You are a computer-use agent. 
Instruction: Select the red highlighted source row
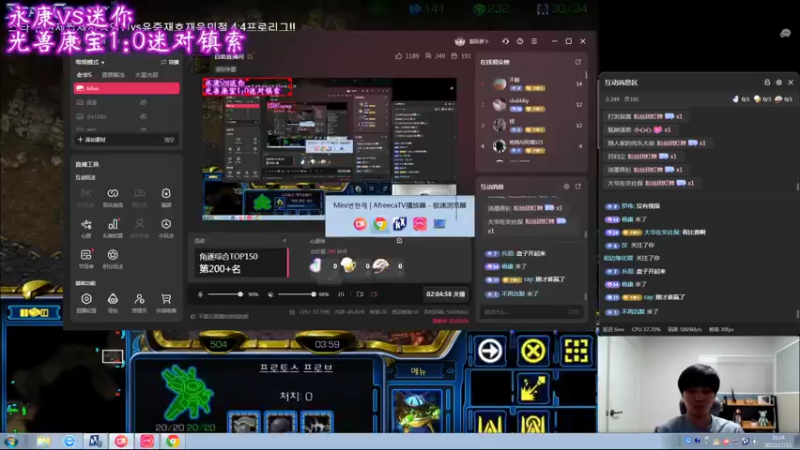(127, 88)
